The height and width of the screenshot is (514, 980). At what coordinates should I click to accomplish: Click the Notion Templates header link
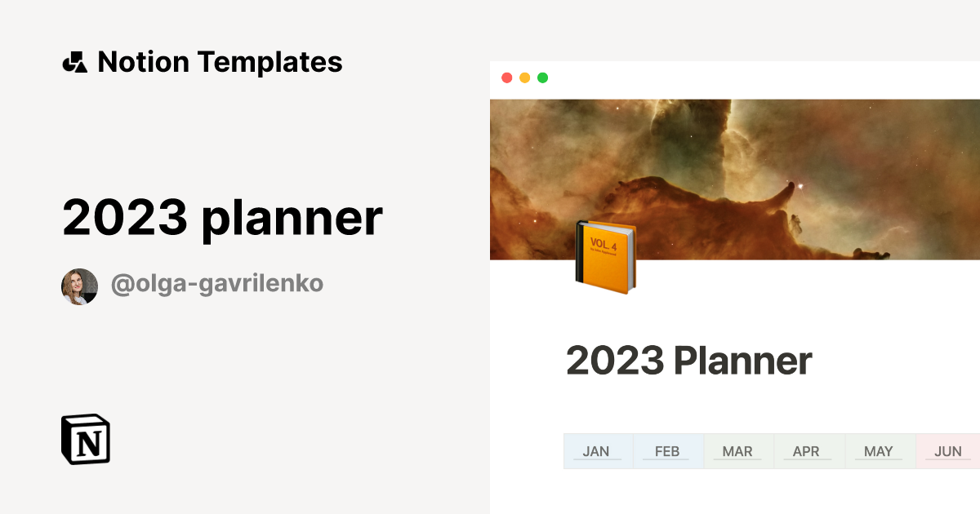(x=219, y=62)
